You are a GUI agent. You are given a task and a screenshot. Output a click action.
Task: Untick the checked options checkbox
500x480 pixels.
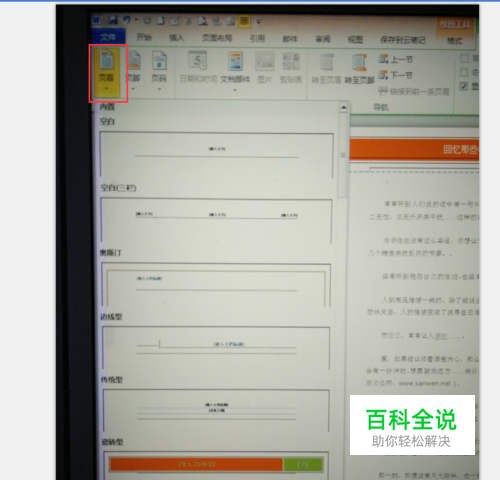coord(464,86)
